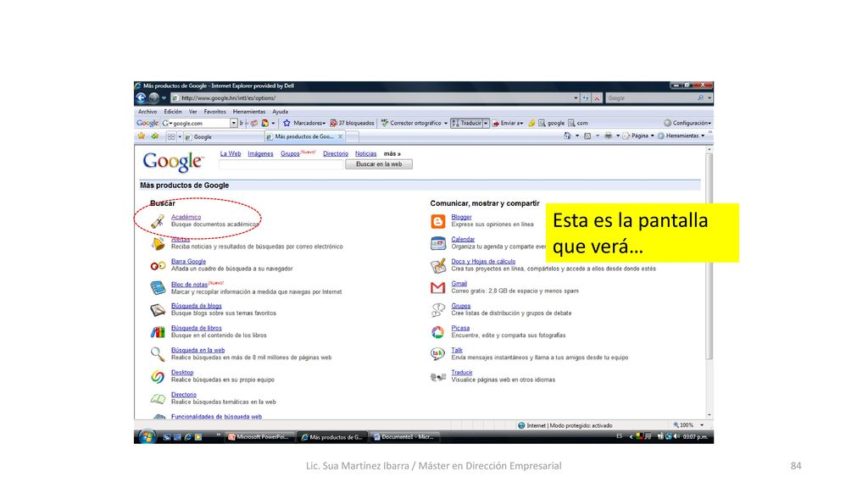Open the Ayuda menu
The height and width of the screenshot is (488, 868).
click(280, 112)
